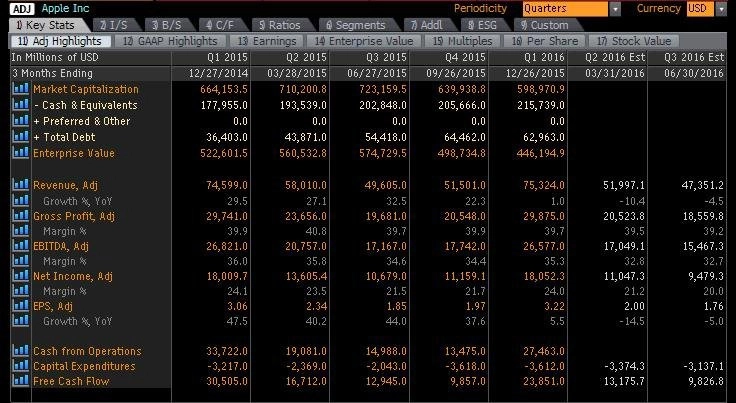Click the Q4 2015 column header
This screenshot has width=736, height=403.
click(465, 57)
